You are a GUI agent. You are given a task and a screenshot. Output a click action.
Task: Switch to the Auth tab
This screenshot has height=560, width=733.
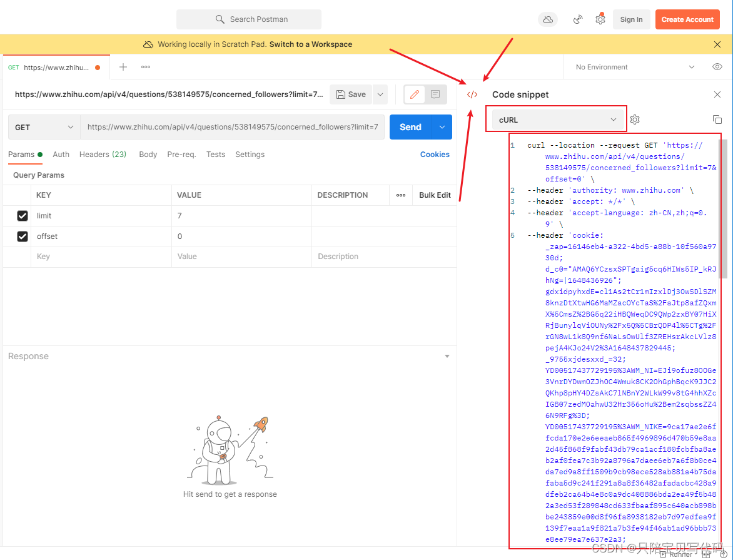point(61,155)
